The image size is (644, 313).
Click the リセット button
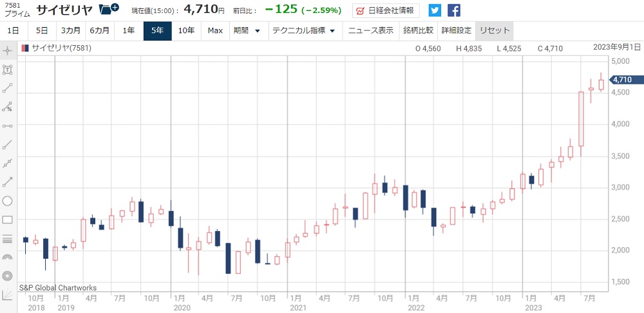click(x=495, y=31)
